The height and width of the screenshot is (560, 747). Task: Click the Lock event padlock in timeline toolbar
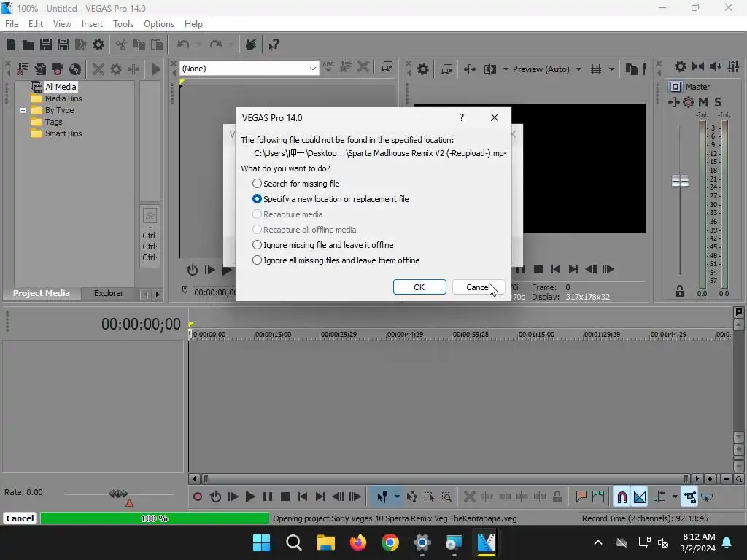tap(557, 497)
